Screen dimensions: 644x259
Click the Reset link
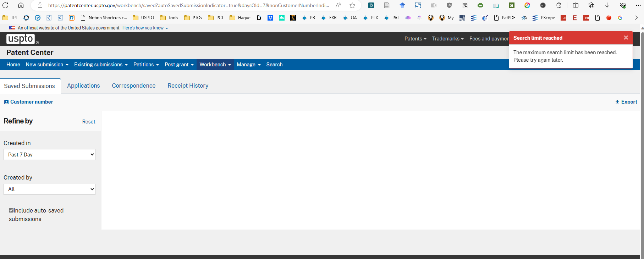coord(89,122)
